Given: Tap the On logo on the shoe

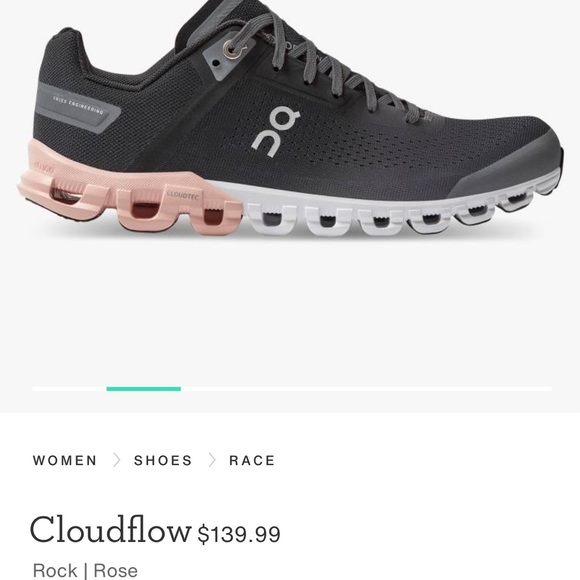Looking at the screenshot, I should point(276,132).
